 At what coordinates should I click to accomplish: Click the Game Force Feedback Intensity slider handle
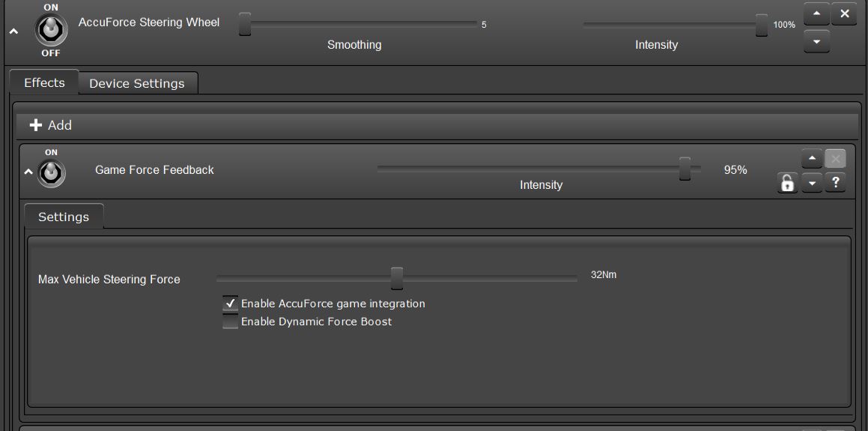685,169
